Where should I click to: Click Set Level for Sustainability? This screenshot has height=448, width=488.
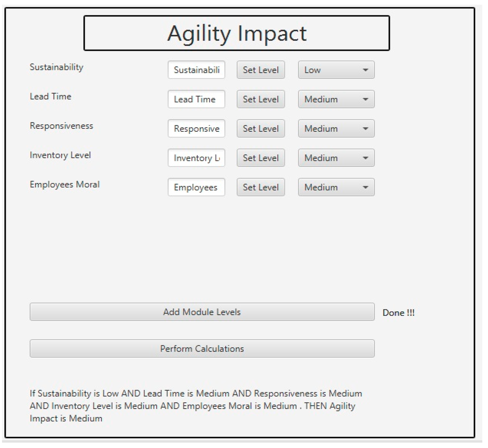261,70
